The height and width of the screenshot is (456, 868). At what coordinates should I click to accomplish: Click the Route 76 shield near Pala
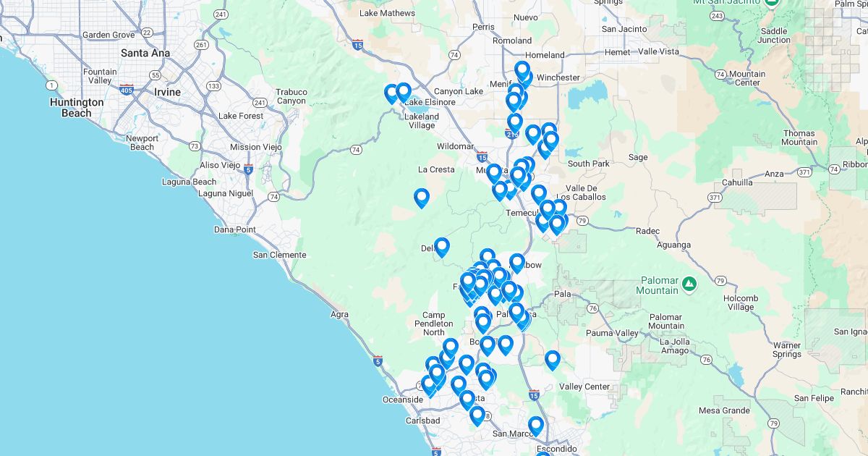point(594,308)
